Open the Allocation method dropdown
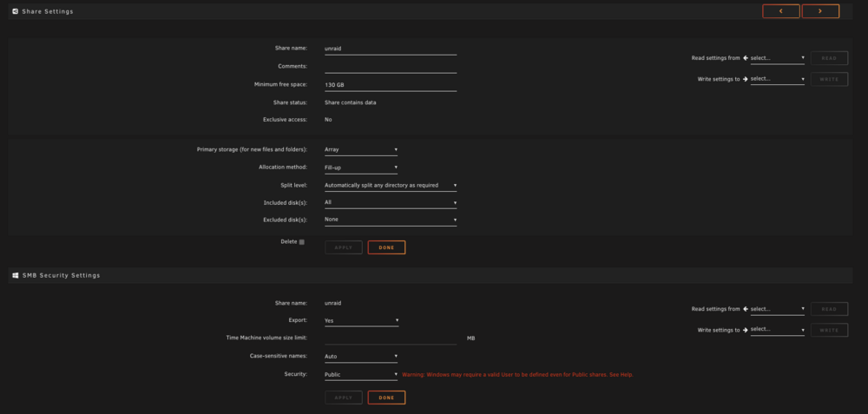This screenshot has width=868, height=414. coord(361,168)
